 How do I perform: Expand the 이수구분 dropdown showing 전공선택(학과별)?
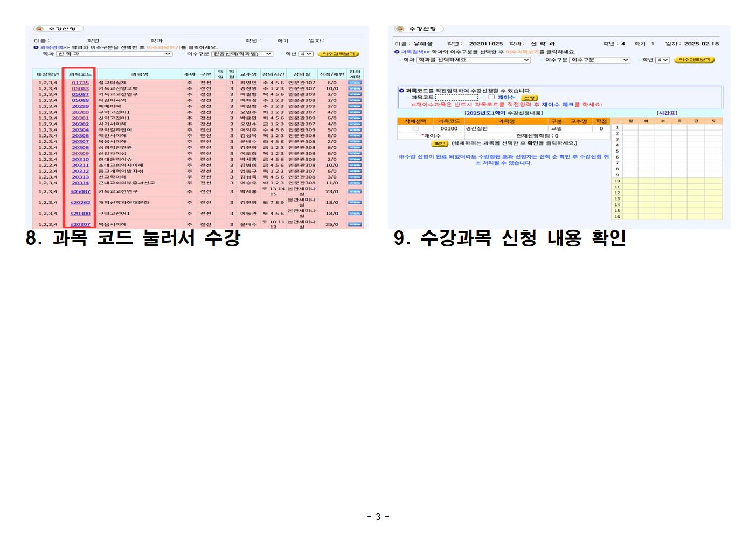click(x=242, y=54)
